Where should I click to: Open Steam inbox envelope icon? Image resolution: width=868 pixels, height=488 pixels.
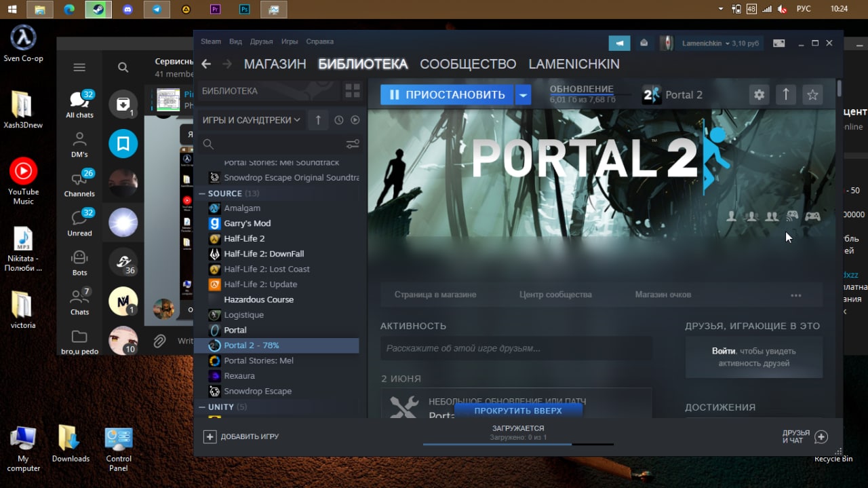(x=644, y=43)
